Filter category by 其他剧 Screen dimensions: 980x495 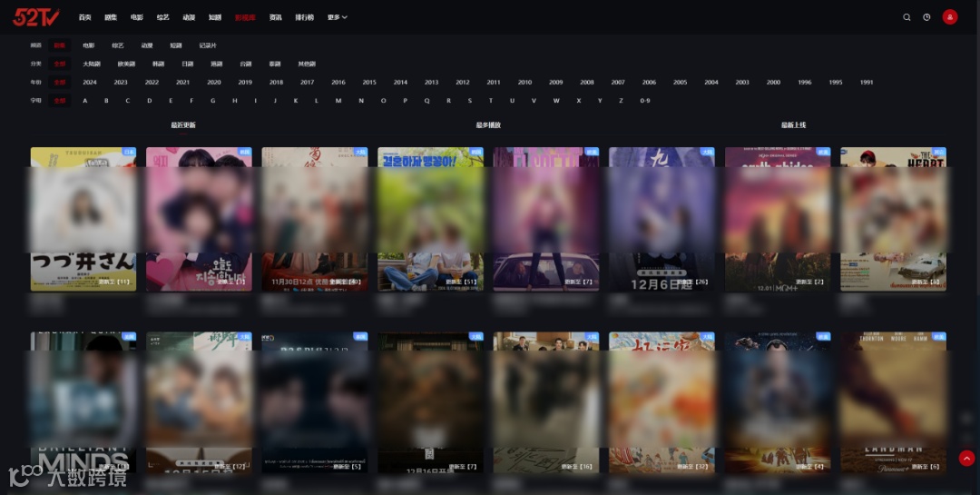point(307,64)
